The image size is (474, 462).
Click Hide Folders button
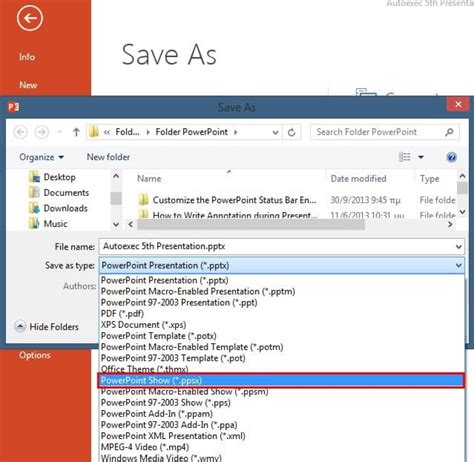click(47, 327)
